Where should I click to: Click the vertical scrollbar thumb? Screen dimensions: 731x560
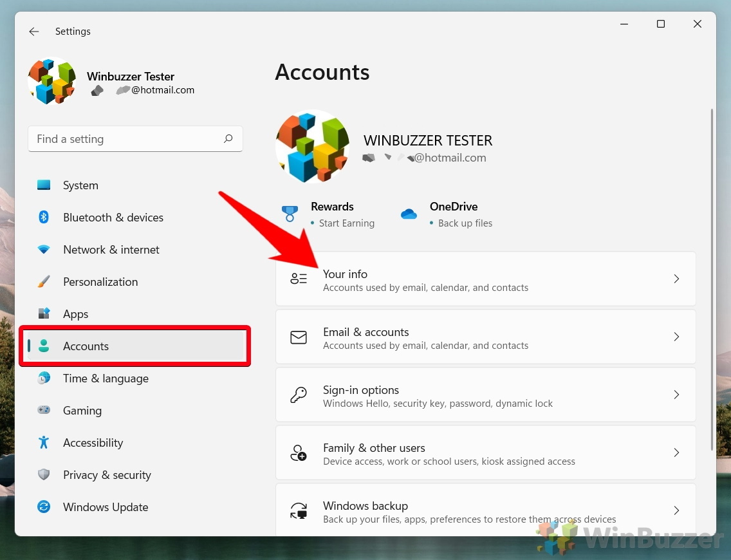tap(712, 280)
